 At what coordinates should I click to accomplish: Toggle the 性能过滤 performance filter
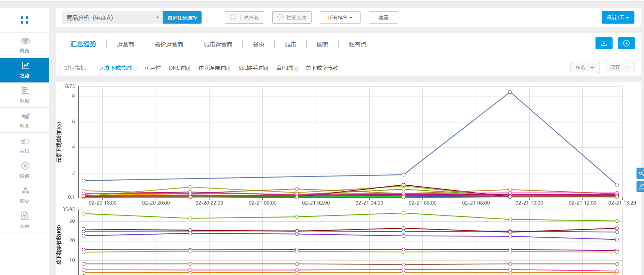pos(292,17)
